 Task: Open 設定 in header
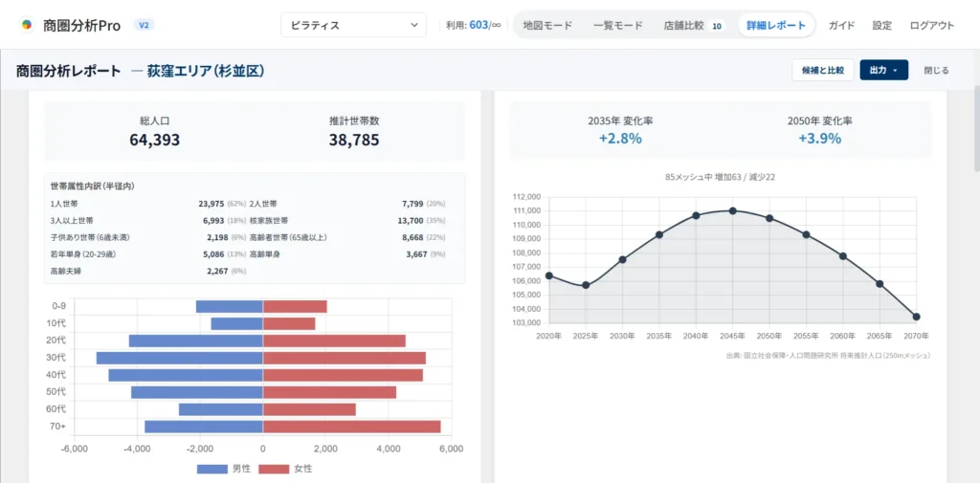882,26
